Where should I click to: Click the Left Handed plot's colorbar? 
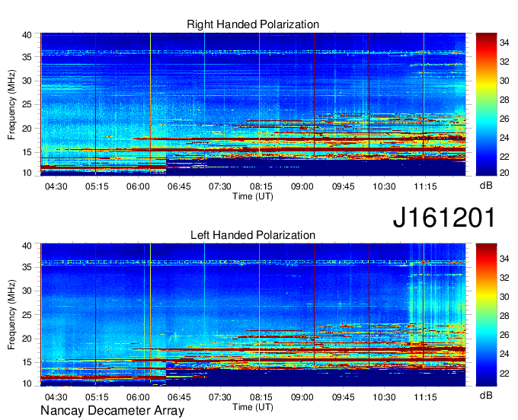486,315
